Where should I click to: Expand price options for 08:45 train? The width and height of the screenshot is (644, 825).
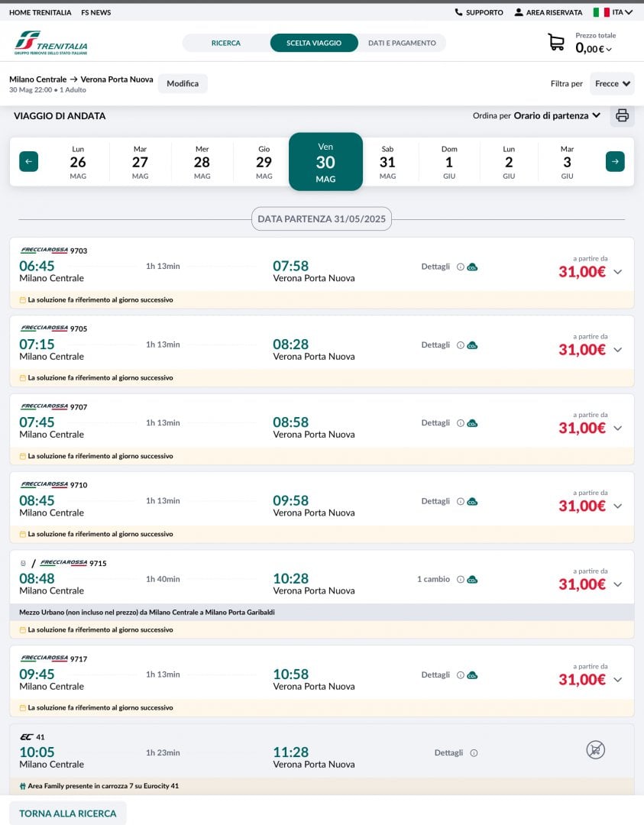pos(618,506)
